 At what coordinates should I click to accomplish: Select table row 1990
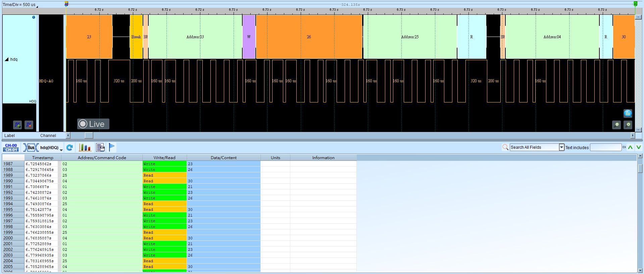pyautogui.click(x=179, y=181)
